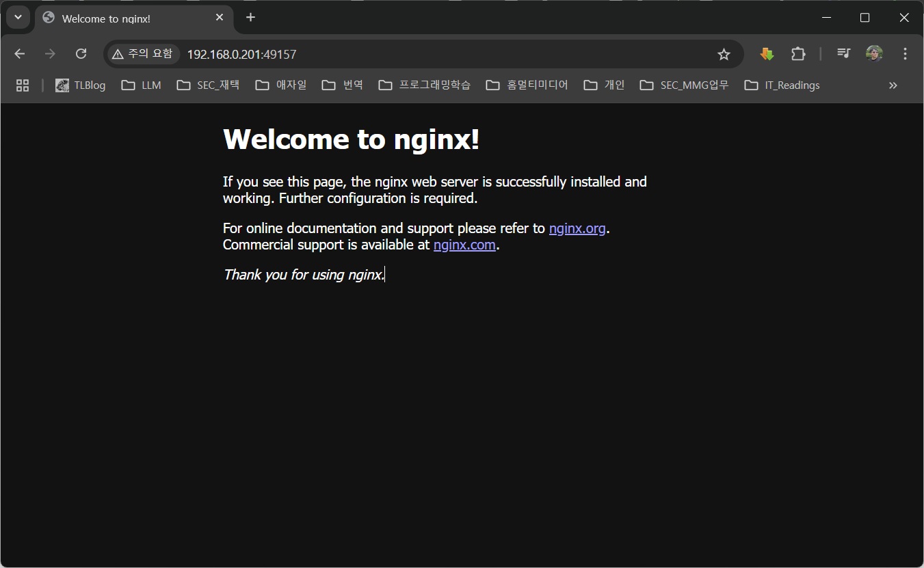Follow the nginx.com link
This screenshot has width=924, height=568.
coord(464,245)
